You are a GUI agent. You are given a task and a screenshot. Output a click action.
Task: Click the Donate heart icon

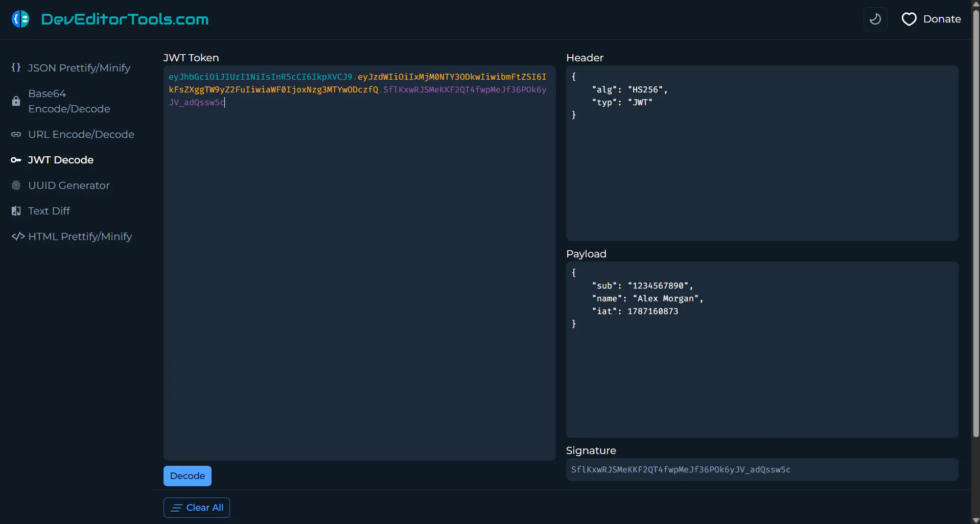(909, 19)
